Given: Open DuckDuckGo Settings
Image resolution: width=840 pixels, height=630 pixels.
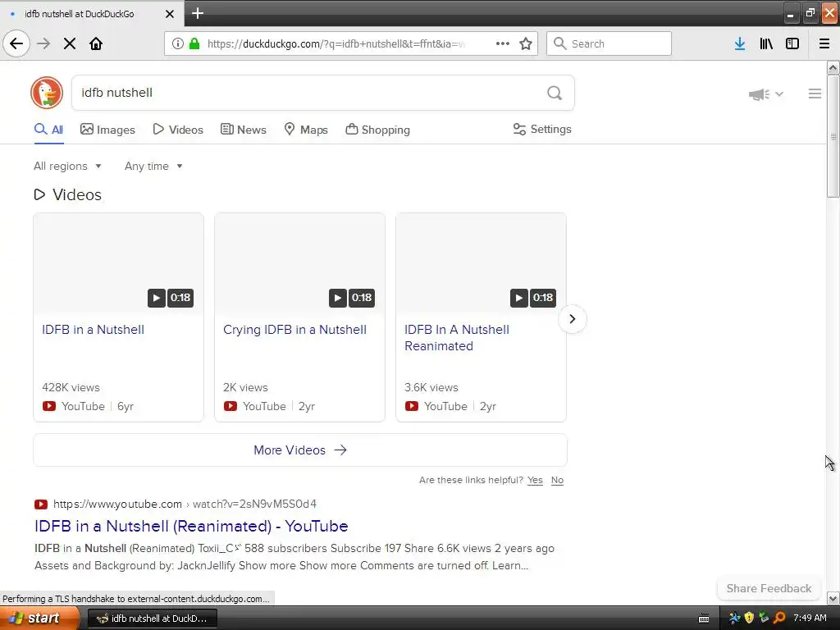Looking at the screenshot, I should coord(542,129).
